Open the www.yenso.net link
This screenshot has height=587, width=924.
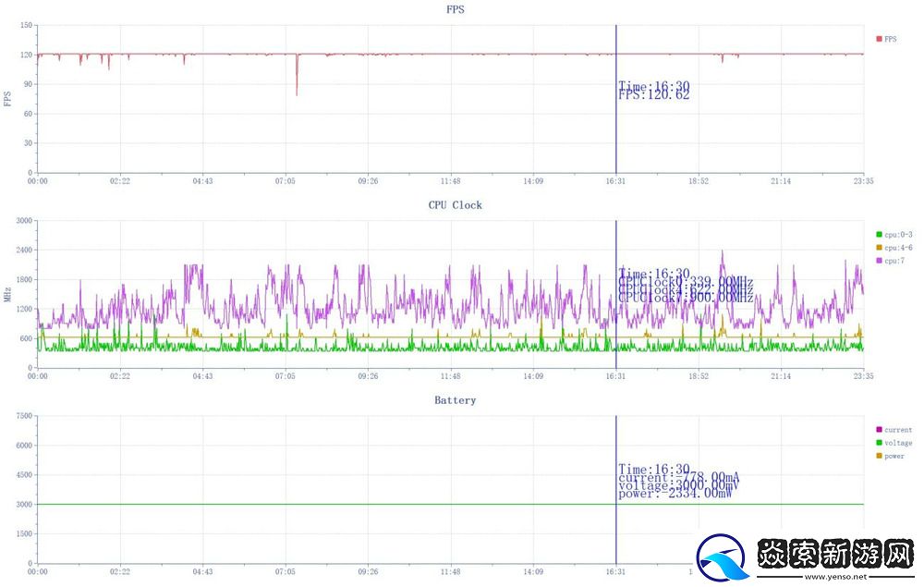[833, 576]
